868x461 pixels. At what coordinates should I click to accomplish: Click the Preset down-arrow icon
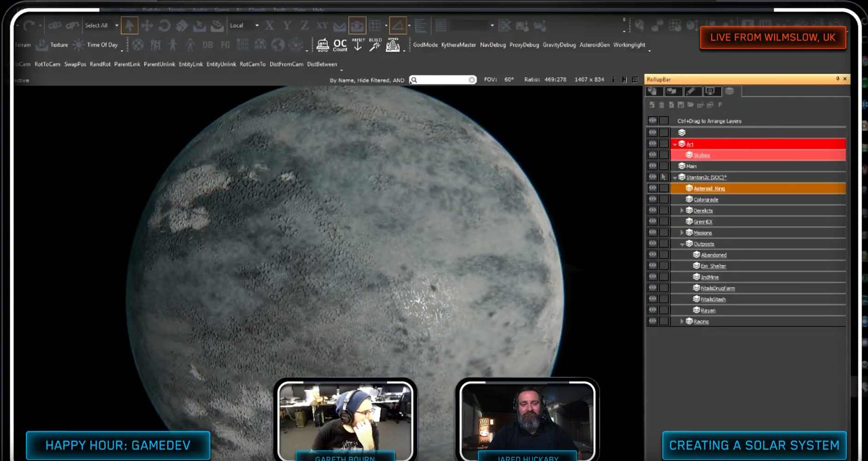tap(358, 45)
